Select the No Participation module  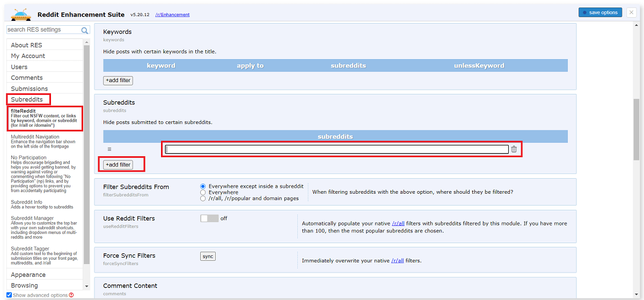44,175
